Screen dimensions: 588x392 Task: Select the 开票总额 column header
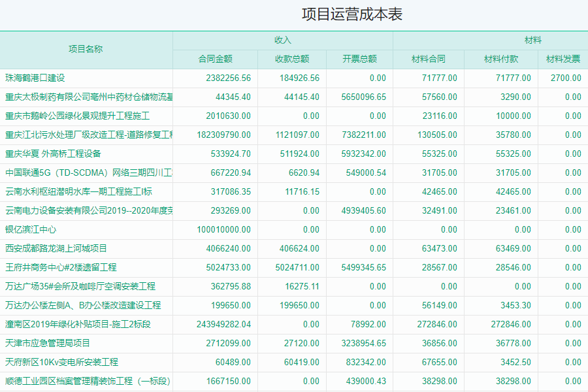click(359, 59)
